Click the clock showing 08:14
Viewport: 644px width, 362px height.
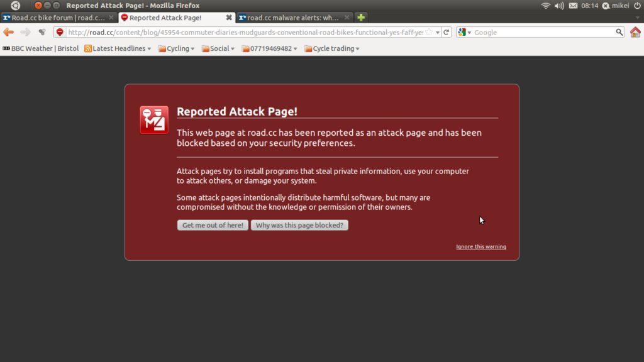click(x=590, y=5)
